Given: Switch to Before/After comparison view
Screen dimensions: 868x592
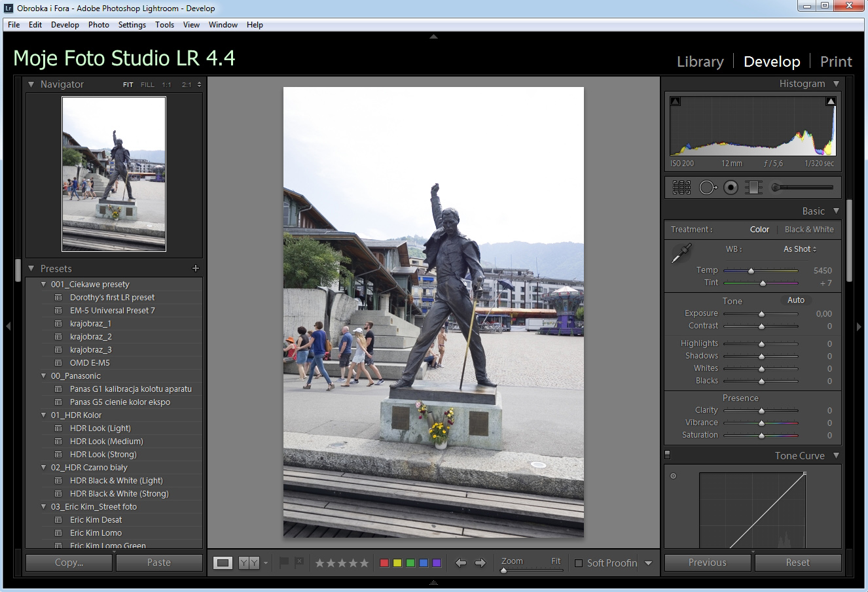Looking at the screenshot, I should click(249, 563).
